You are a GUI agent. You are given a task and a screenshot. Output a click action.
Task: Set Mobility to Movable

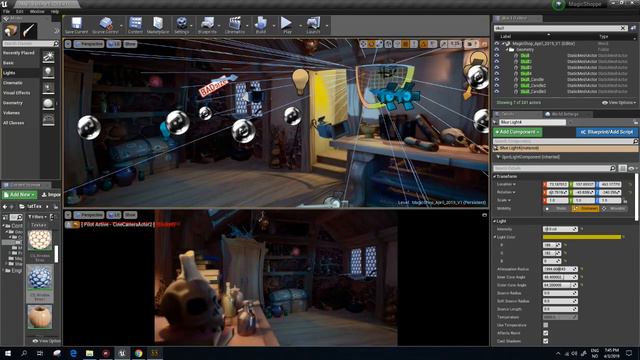614,209
